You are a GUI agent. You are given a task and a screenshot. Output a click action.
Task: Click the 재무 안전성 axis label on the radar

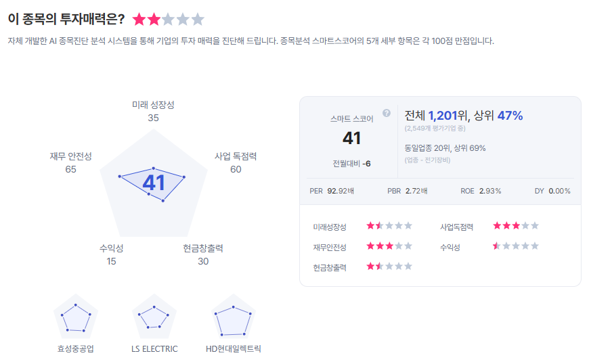click(x=70, y=156)
